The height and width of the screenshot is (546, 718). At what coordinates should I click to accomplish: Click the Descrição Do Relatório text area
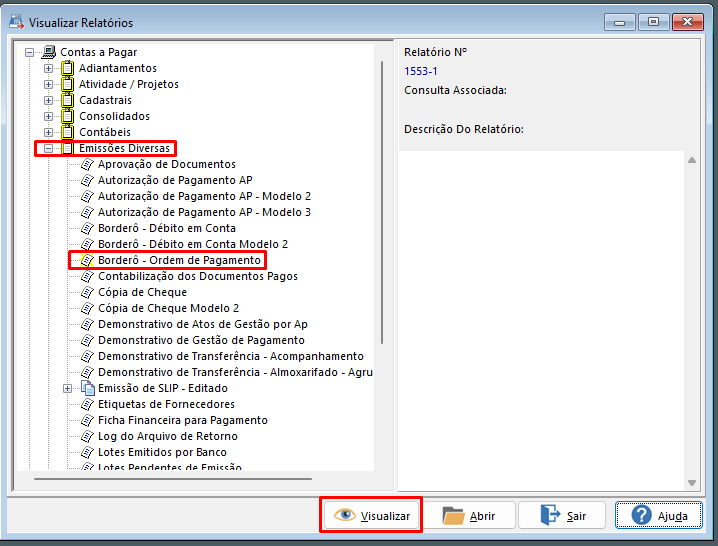pyautogui.click(x=541, y=321)
